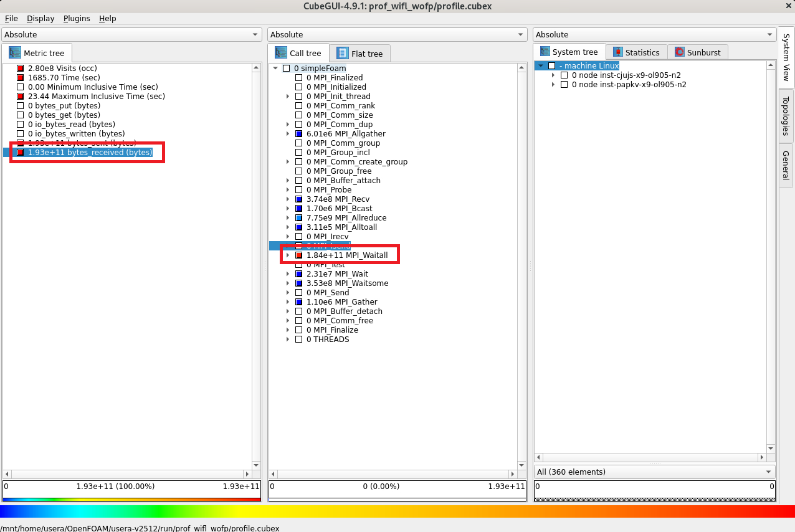This screenshot has width=795, height=532.
Task: Click the Call tree tab icon
Action: [281, 54]
